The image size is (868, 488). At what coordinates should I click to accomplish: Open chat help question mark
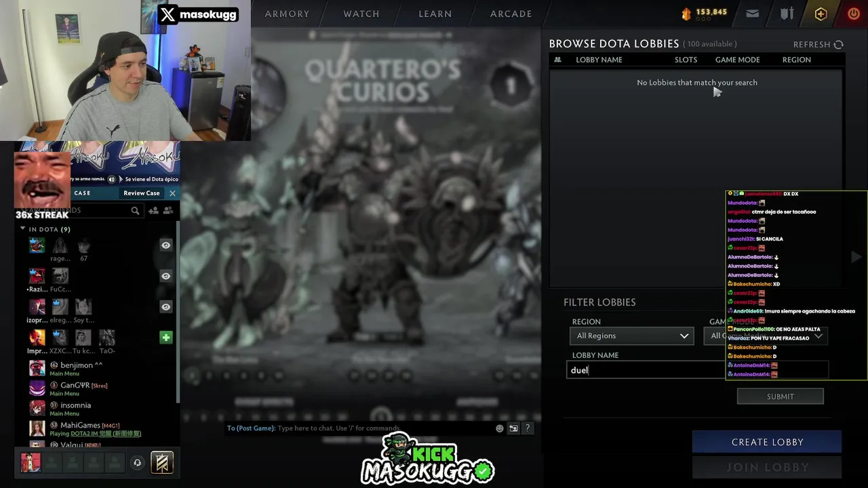pos(528,428)
